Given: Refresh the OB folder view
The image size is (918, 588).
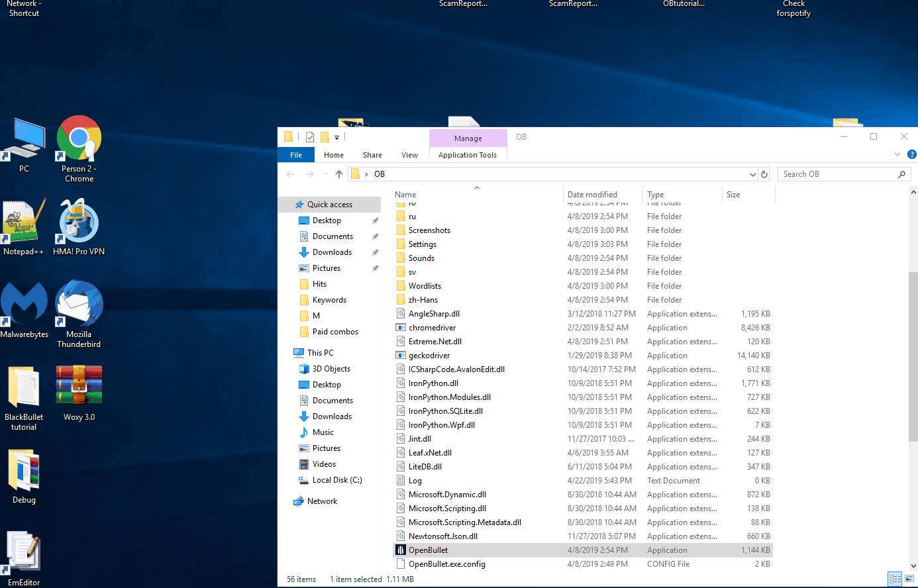Looking at the screenshot, I should 764,174.
